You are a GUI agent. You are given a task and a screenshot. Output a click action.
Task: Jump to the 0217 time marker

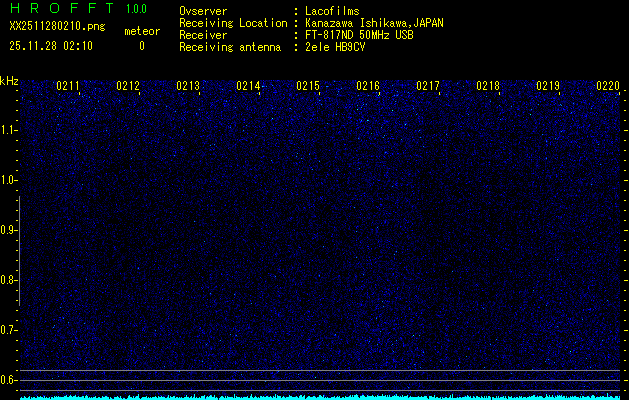click(x=428, y=87)
